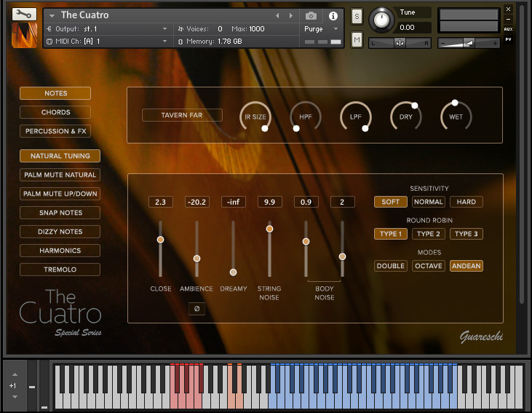Screen dimensions: 532x413
Task: Select the PERCUSSION & FX tab
Action: click(55, 131)
